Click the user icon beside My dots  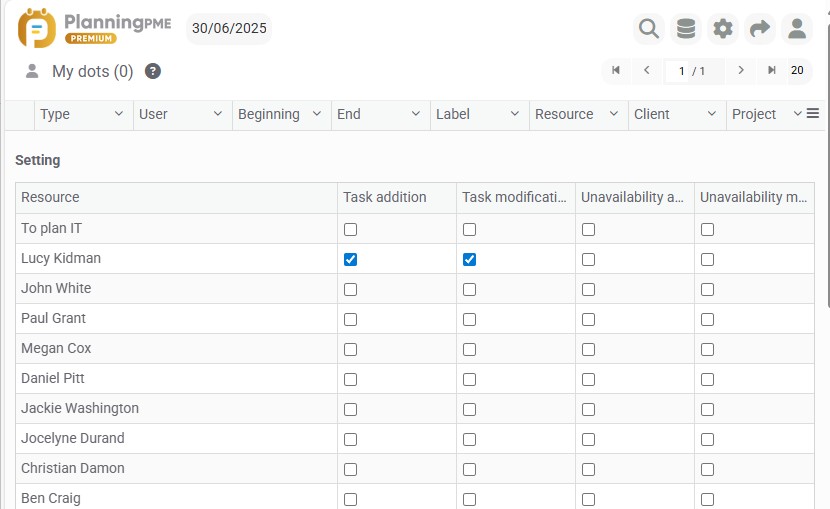(32, 71)
